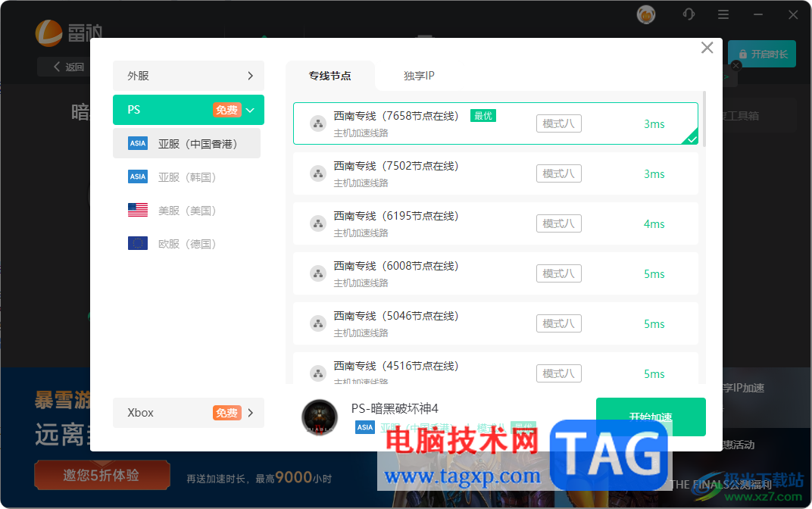Click node icon for 7502节点在线 row
The width and height of the screenshot is (812, 509).
(318, 173)
